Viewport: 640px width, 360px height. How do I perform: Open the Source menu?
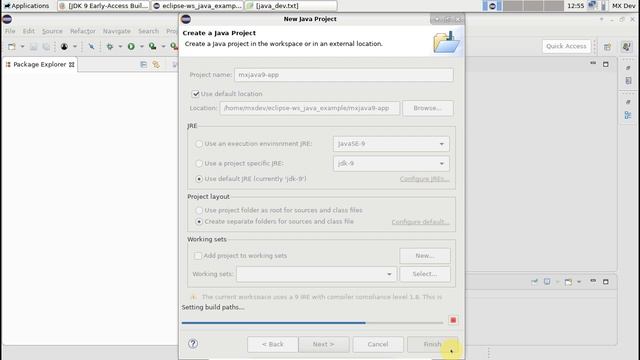[x=52, y=31]
